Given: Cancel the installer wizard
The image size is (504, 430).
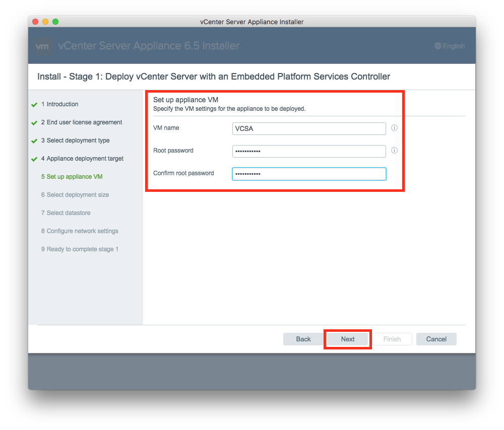Looking at the screenshot, I should coord(436,339).
